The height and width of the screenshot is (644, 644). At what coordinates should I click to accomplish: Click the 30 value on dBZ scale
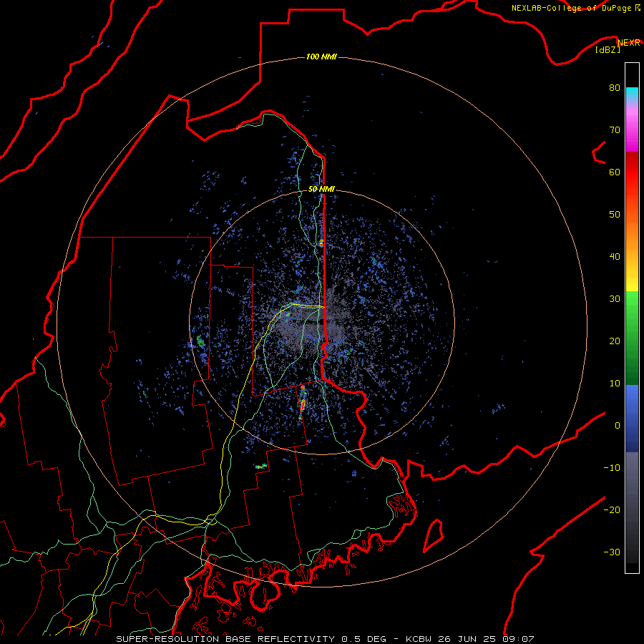(615, 298)
